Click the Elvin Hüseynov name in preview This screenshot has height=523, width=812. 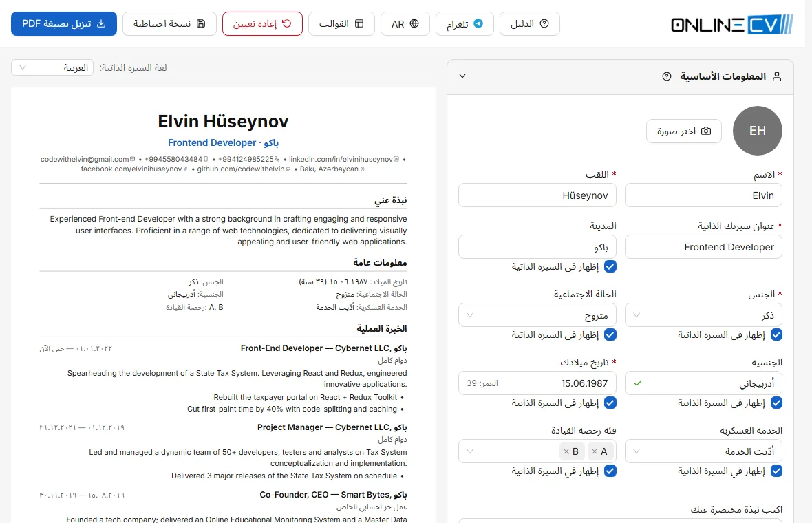pos(223,121)
